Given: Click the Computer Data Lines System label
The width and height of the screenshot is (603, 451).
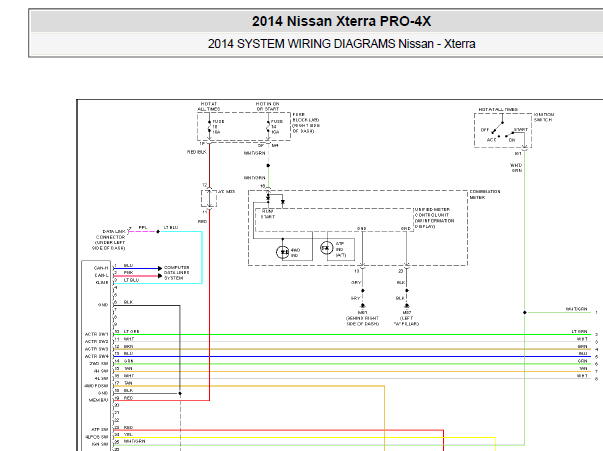Looking at the screenshot, I should point(177,273).
